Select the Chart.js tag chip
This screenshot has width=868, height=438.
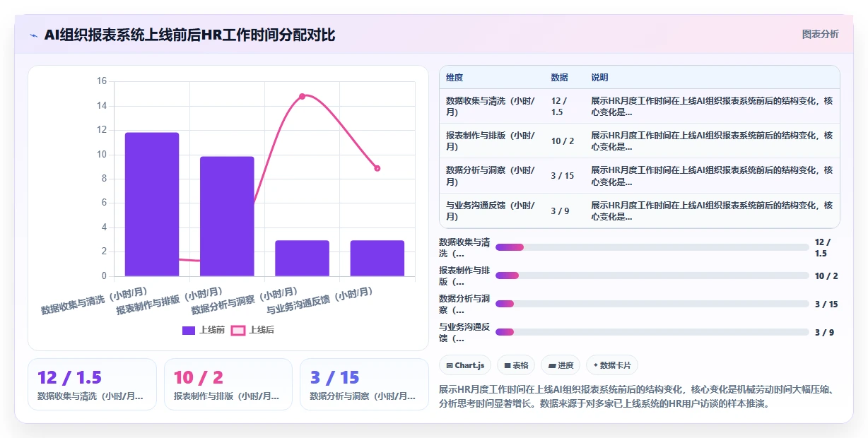465,365
